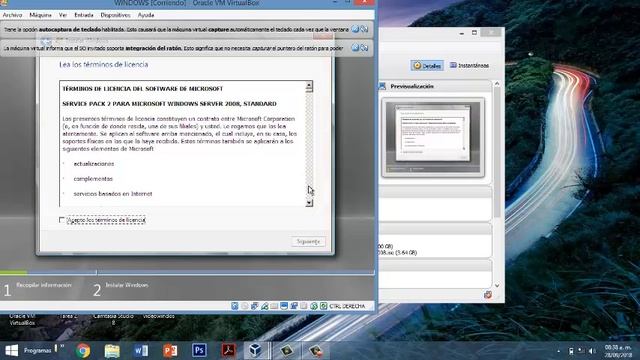Select Detalles view in VirtualBox Manager
Viewport: 640px width, 360px height.
[427, 65]
